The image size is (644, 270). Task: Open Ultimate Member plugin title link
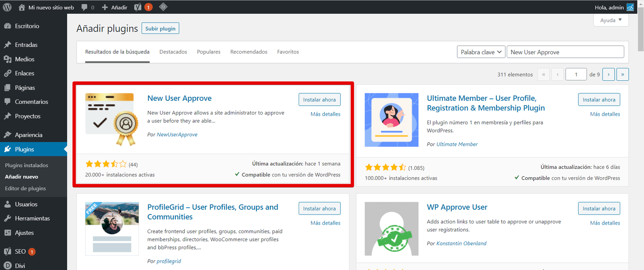tap(486, 103)
